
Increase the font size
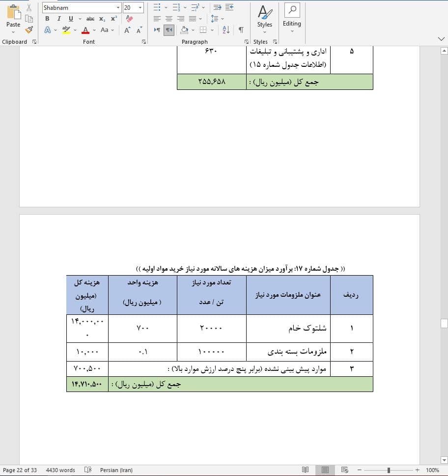[127, 30]
